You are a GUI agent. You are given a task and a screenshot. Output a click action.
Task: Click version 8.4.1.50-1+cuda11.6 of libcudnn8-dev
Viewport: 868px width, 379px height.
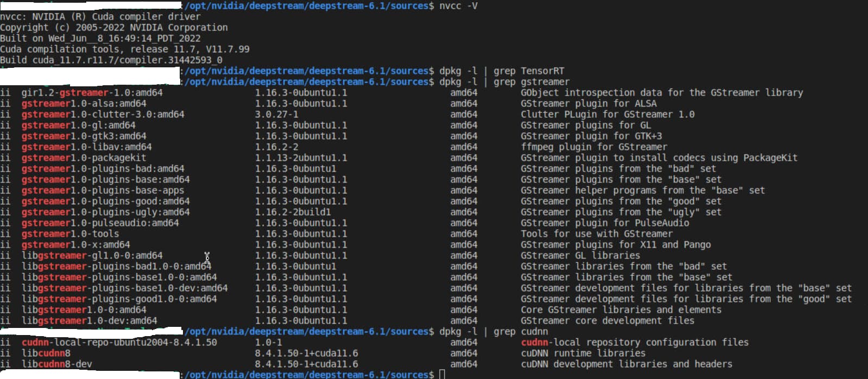click(307, 364)
